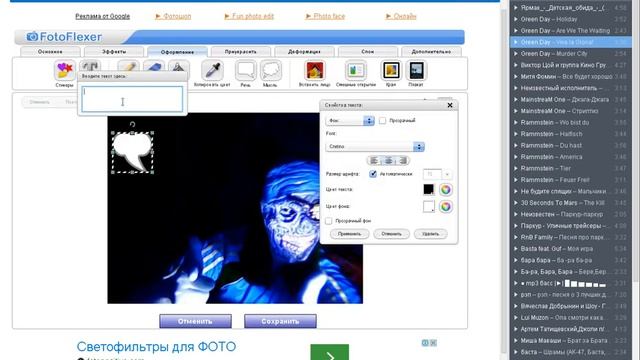Click the Сохранить button
This screenshot has height=360, width=640.
click(x=280, y=321)
